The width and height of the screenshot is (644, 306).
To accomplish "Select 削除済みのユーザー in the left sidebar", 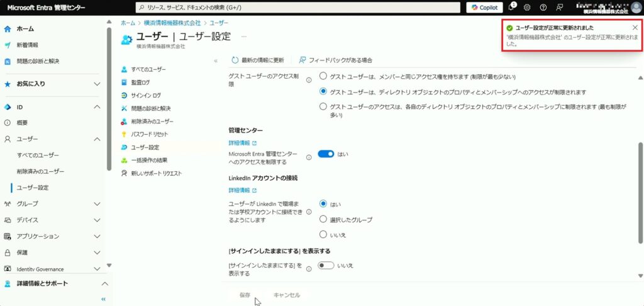I will click(x=41, y=171).
